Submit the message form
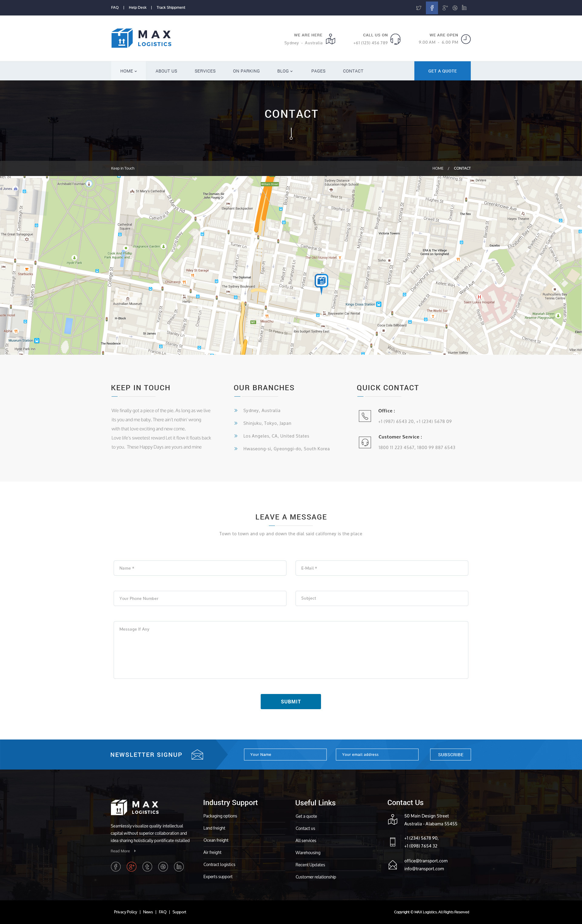582x924 pixels. [291, 702]
